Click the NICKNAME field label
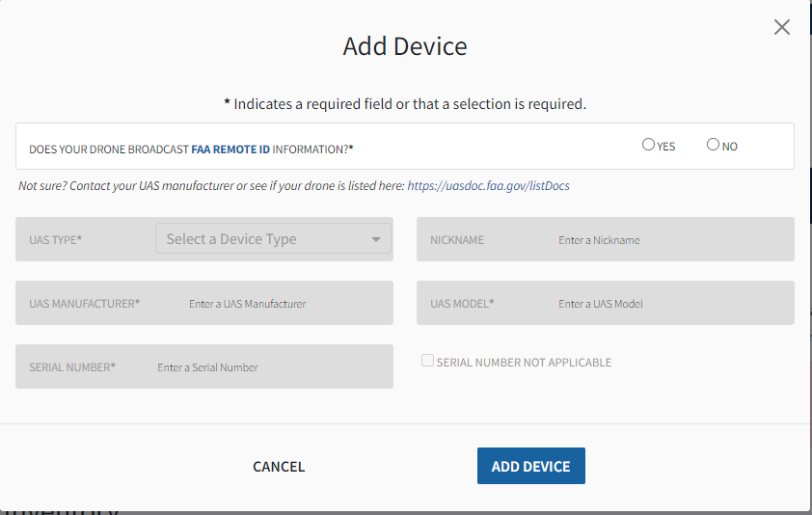Screen dimensions: 812x515 (x=457, y=240)
